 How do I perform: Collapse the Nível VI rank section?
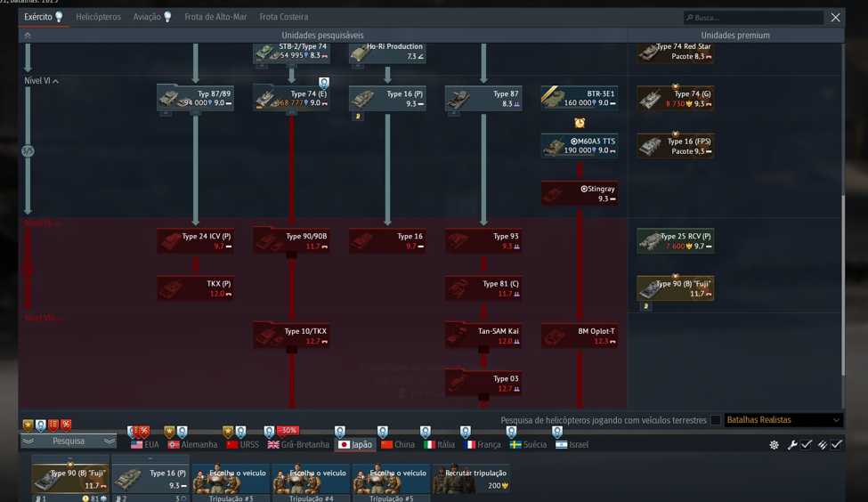click(x=42, y=81)
